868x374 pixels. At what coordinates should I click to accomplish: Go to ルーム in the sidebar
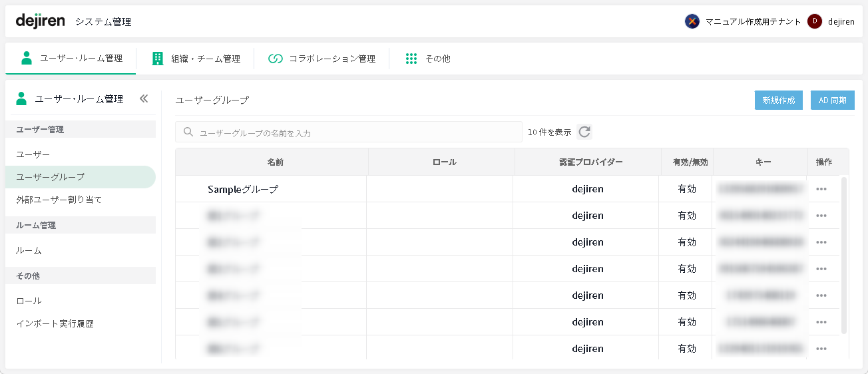click(x=29, y=250)
